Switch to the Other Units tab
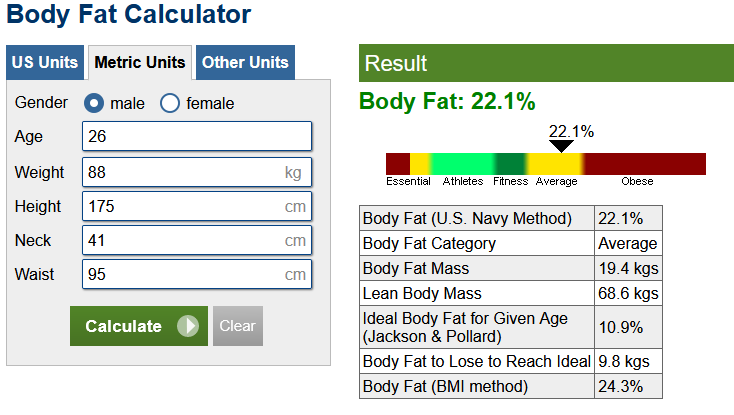 pyautogui.click(x=245, y=62)
